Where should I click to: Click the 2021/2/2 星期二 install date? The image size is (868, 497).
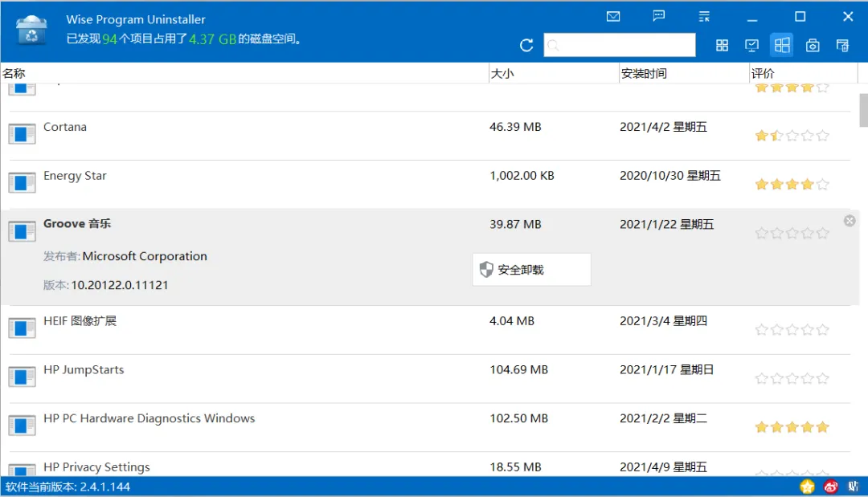[x=663, y=418]
